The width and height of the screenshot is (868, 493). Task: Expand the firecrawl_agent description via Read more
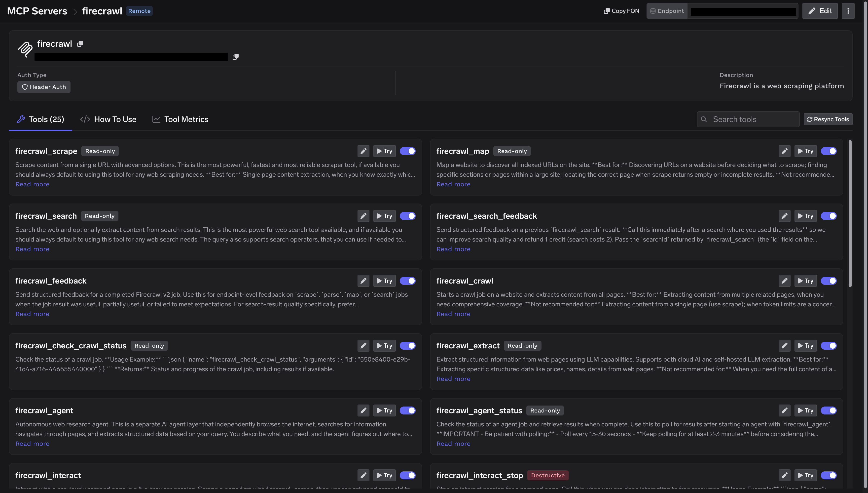point(33,444)
